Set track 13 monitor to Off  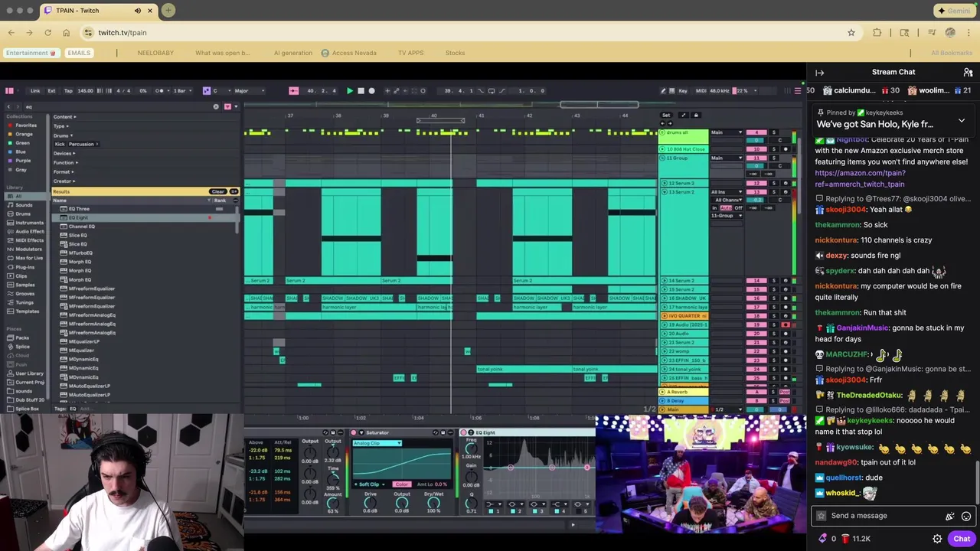tap(739, 208)
